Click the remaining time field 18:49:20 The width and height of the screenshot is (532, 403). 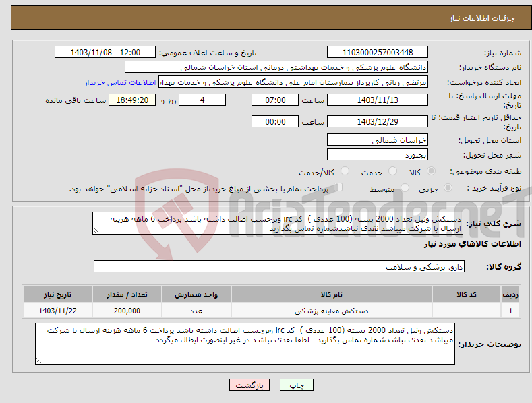point(132,100)
